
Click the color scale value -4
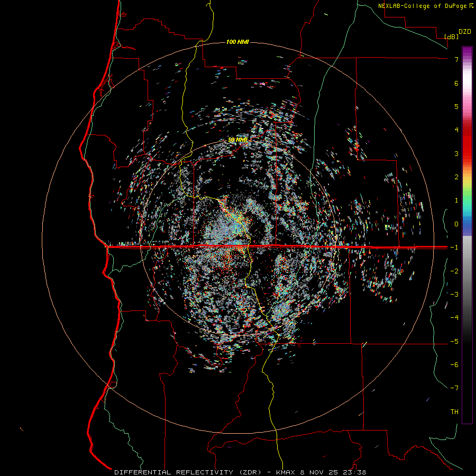(x=454, y=318)
